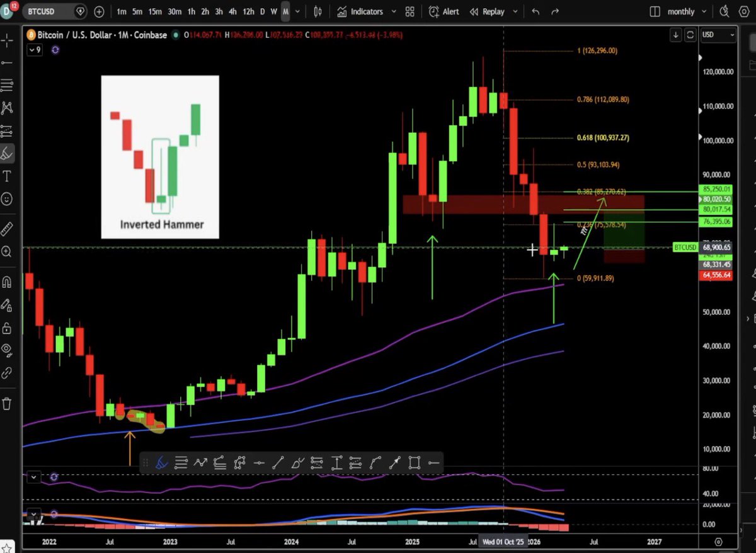Undo the last chart action
The image size is (756, 553).
tap(535, 11)
